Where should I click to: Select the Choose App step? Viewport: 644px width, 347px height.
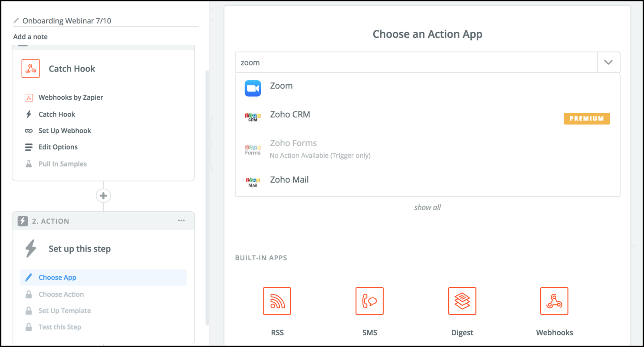tap(103, 278)
